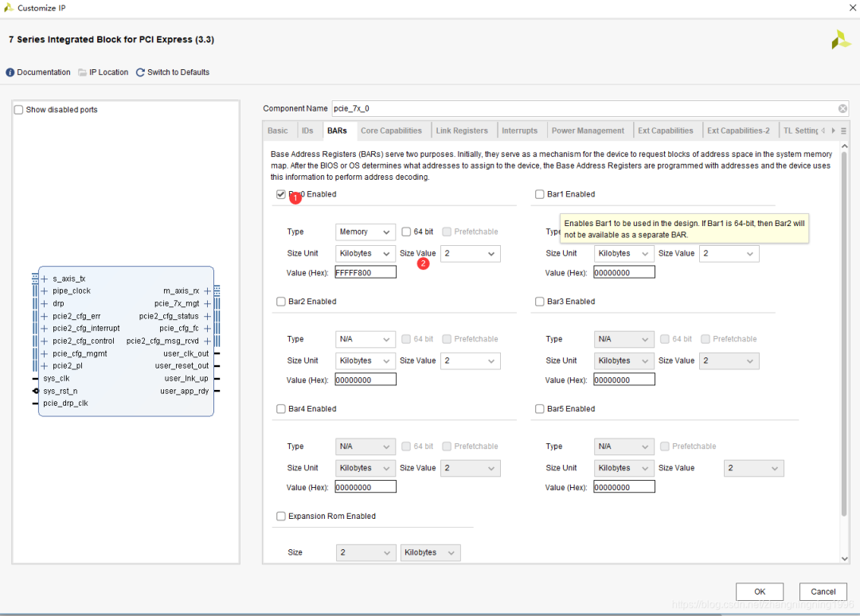
Task: Enable the Bar3 Enabled checkbox
Action: pos(540,302)
